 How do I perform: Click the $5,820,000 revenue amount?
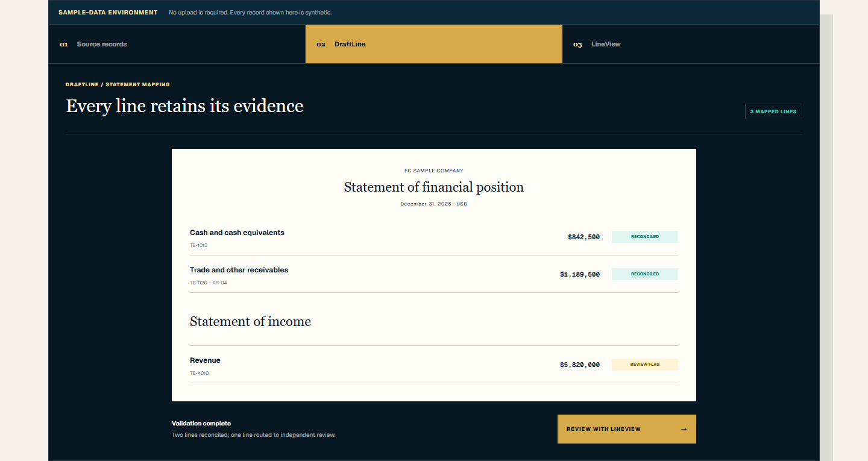pyautogui.click(x=580, y=365)
